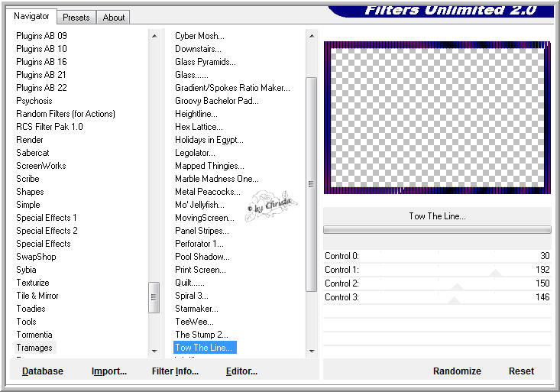Select Special Effects 2 category
Image resolution: width=560 pixels, height=392 pixels.
point(47,231)
